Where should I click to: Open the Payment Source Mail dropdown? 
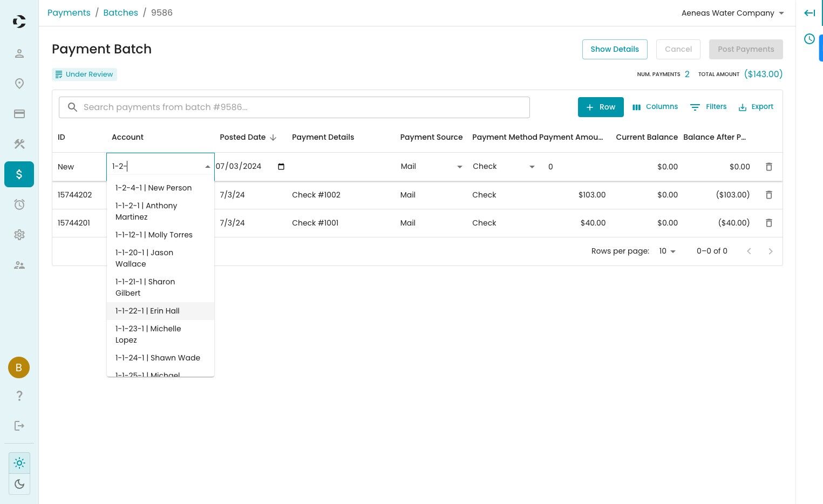pos(432,167)
